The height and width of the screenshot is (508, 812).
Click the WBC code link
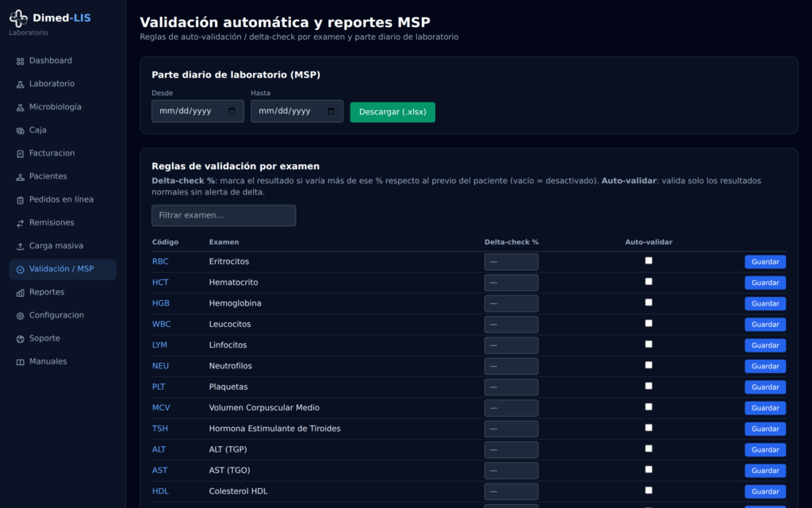click(161, 324)
